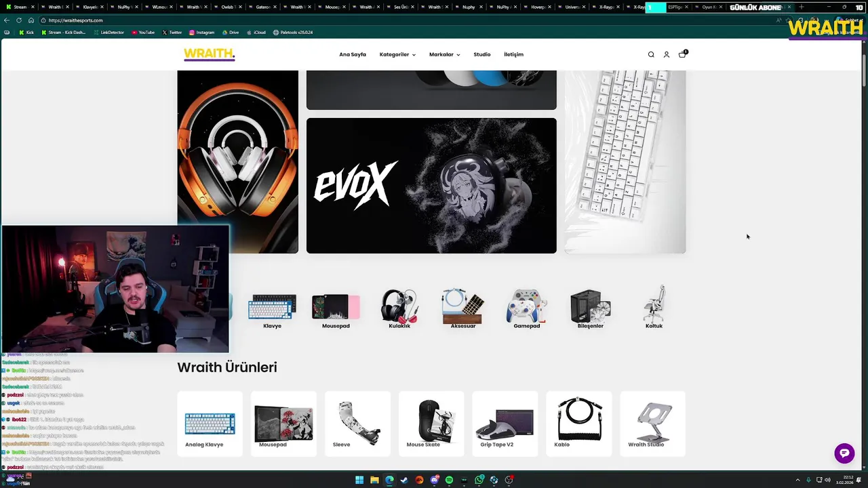Select the Aksesuar category icon

(x=463, y=309)
